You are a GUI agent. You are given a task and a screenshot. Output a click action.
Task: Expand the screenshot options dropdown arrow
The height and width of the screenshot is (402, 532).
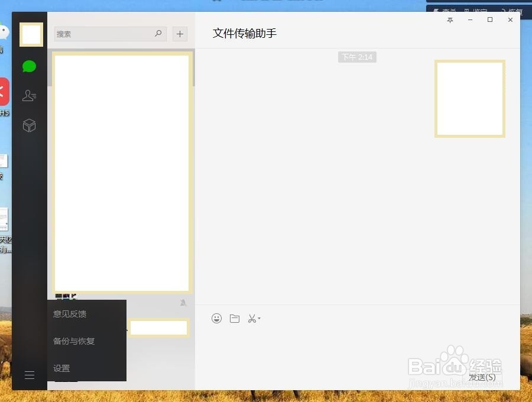coord(259,318)
